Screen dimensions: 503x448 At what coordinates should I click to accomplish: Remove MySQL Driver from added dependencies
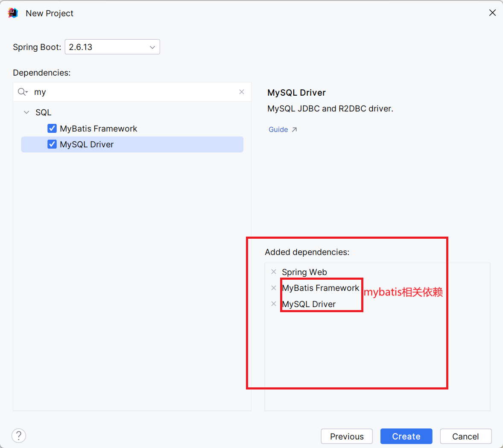(x=274, y=304)
